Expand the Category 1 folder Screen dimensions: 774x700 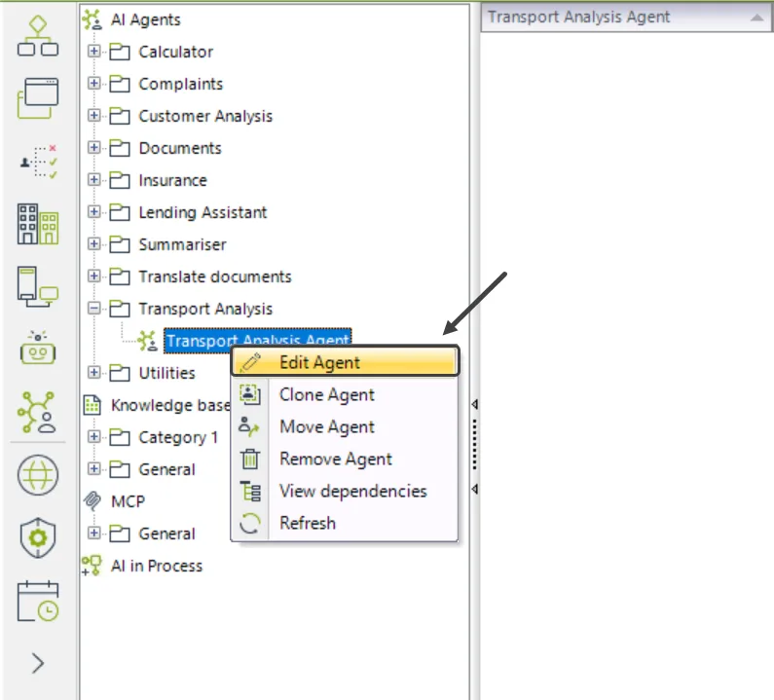(93, 437)
